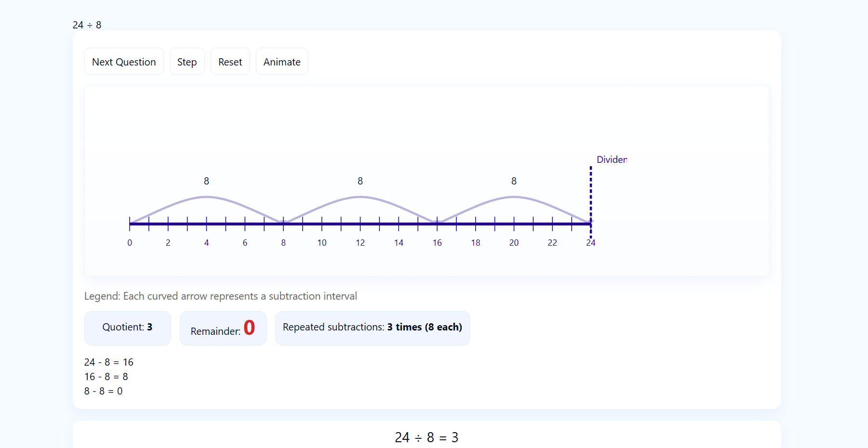Select the number 0 on the number line

[130, 242]
